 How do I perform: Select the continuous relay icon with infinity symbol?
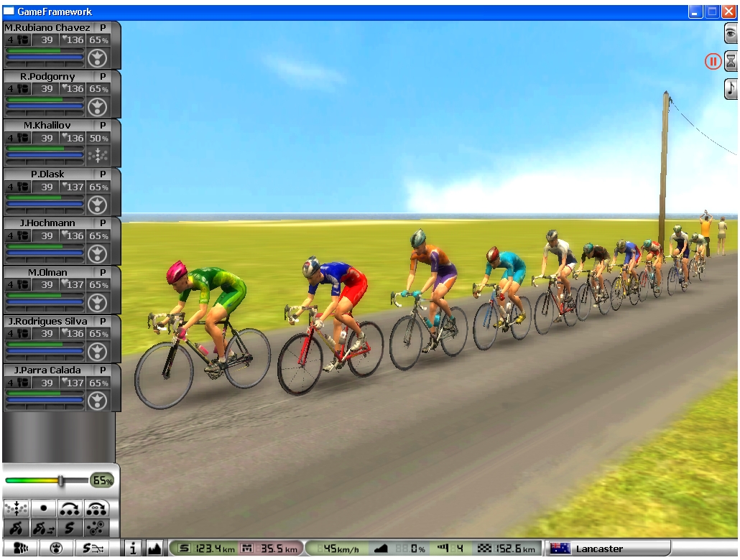click(97, 508)
